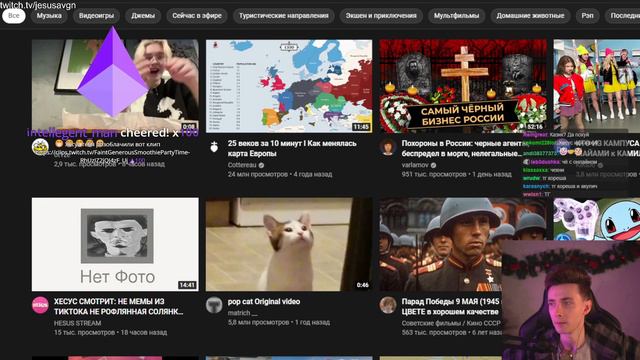
Task: Open title 'ХЕСУС СМОТРИТ: НЕ МЕМЫ ИЗ ТИКТОКА'
Action: coord(118,307)
